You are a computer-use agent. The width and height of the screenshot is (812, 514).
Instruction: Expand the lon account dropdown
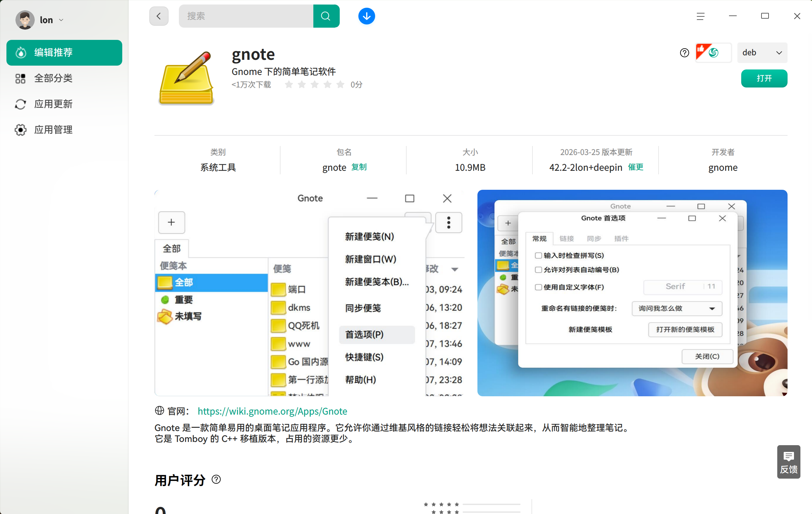61,20
